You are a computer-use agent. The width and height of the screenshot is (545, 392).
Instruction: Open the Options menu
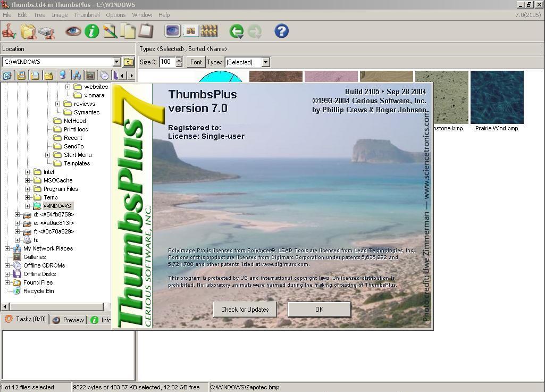116,15
